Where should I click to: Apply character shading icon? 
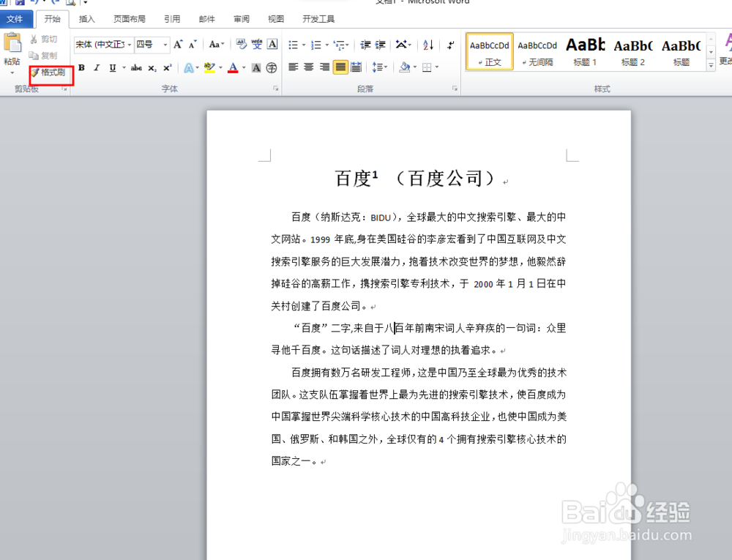[x=256, y=68]
